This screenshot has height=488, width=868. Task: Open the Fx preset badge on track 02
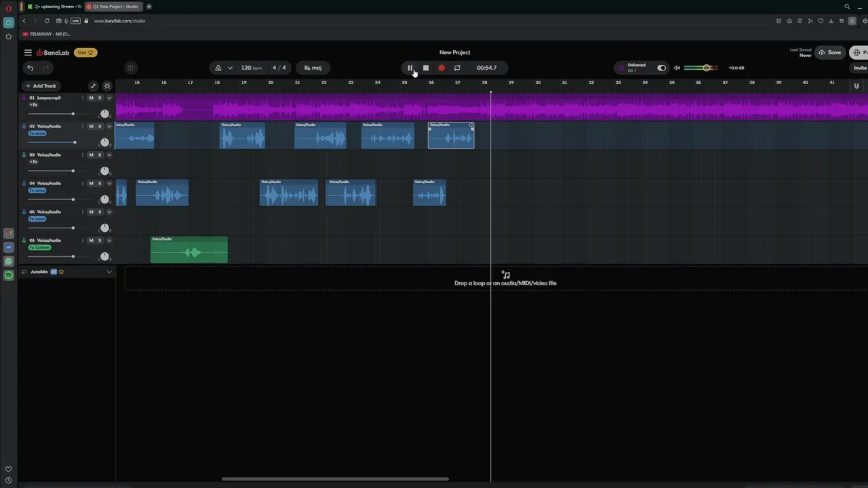[x=37, y=134]
